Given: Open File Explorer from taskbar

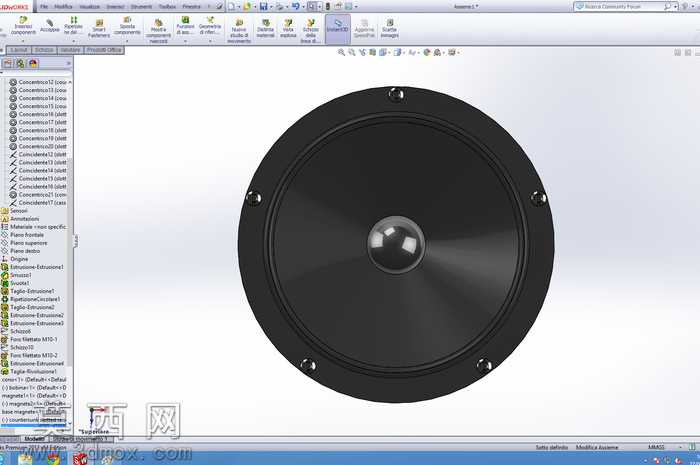Looking at the screenshot, I should 25,459.
